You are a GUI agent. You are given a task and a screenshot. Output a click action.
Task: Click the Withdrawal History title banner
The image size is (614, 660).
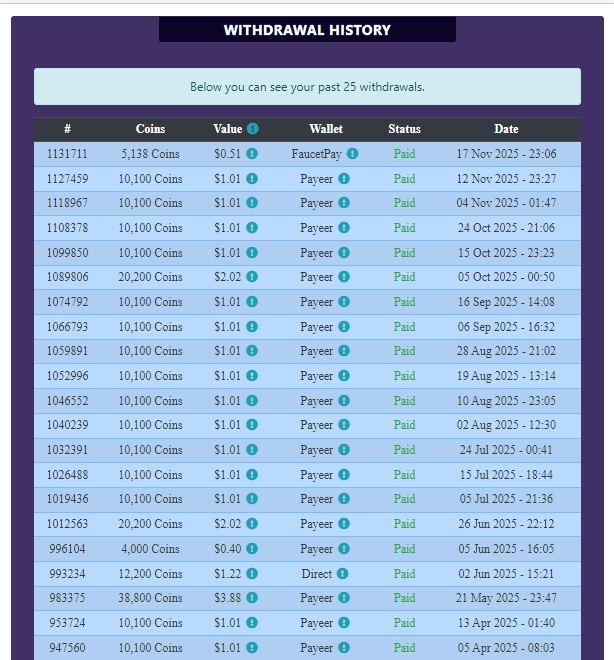307,30
